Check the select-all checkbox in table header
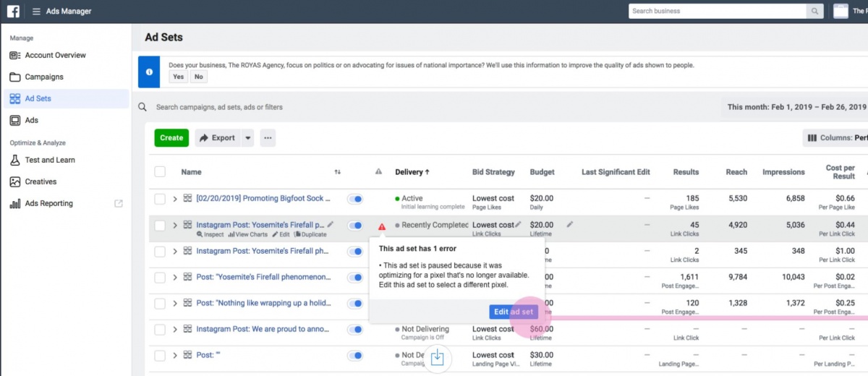The width and height of the screenshot is (868, 376). pos(160,172)
